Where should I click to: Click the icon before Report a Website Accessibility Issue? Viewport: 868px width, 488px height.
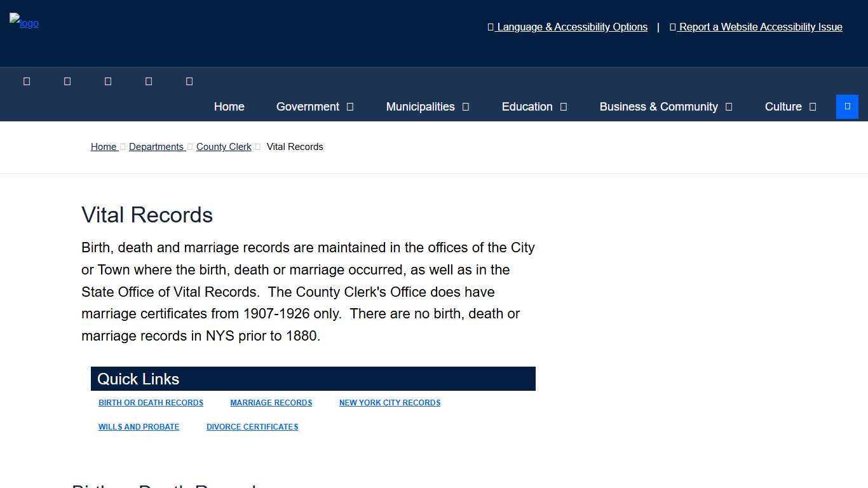pos(673,27)
